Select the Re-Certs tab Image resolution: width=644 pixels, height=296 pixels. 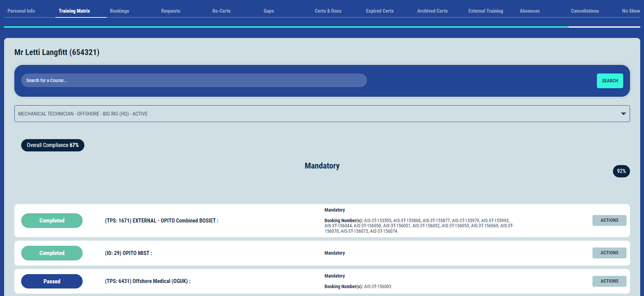tap(221, 11)
